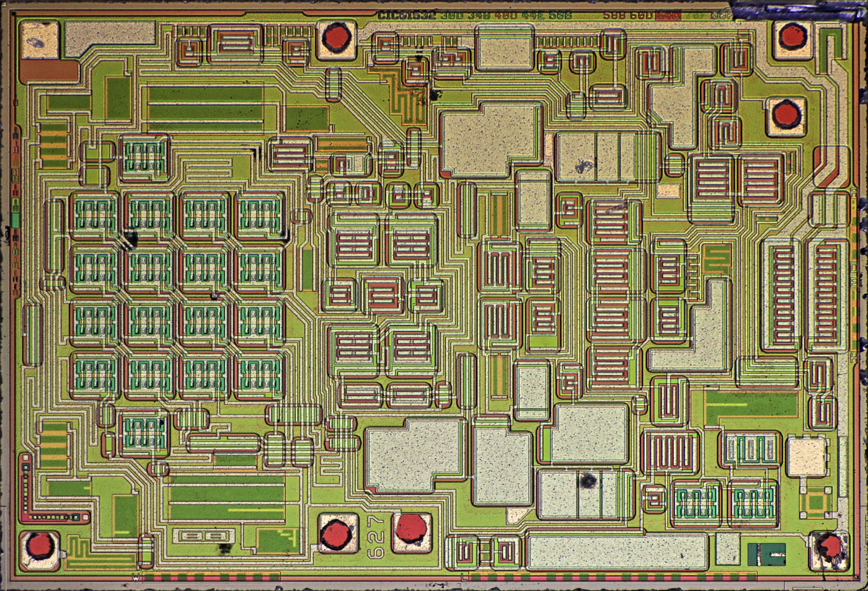Click the dark green square near bottom-right pad
Image resolution: width=868 pixels, height=591 pixels.
point(766,553)
